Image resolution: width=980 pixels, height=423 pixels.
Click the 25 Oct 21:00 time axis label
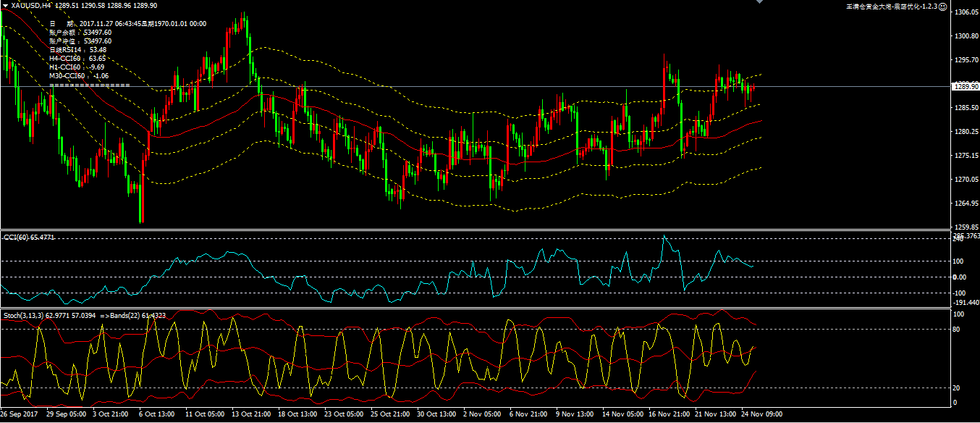389,414
